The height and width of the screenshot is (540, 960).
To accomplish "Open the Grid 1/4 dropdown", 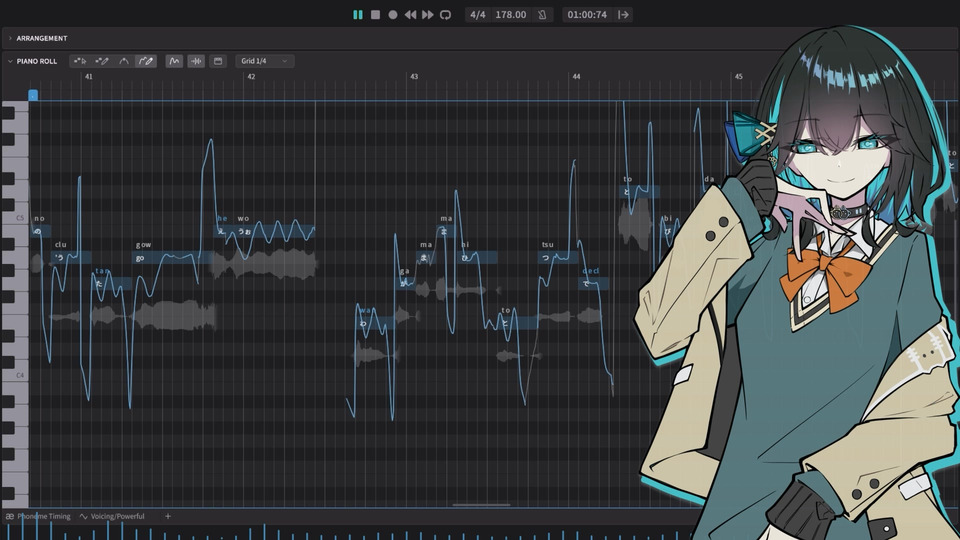I will pyautogui.click(x=264, y=61).
